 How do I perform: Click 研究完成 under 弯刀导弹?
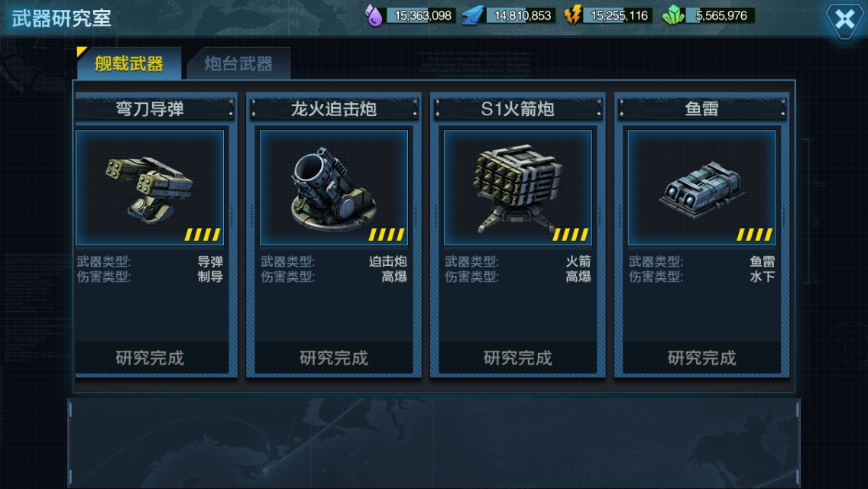150,358
